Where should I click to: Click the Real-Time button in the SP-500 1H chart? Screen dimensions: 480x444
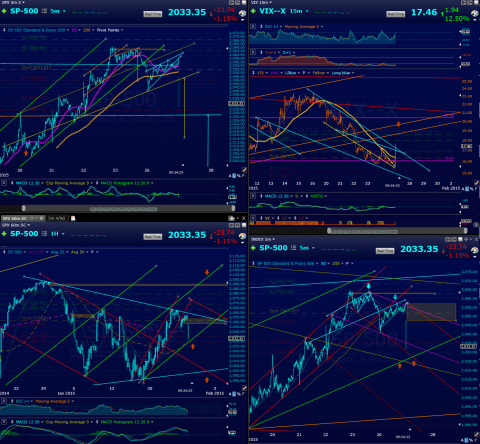[x=153, y=237]
